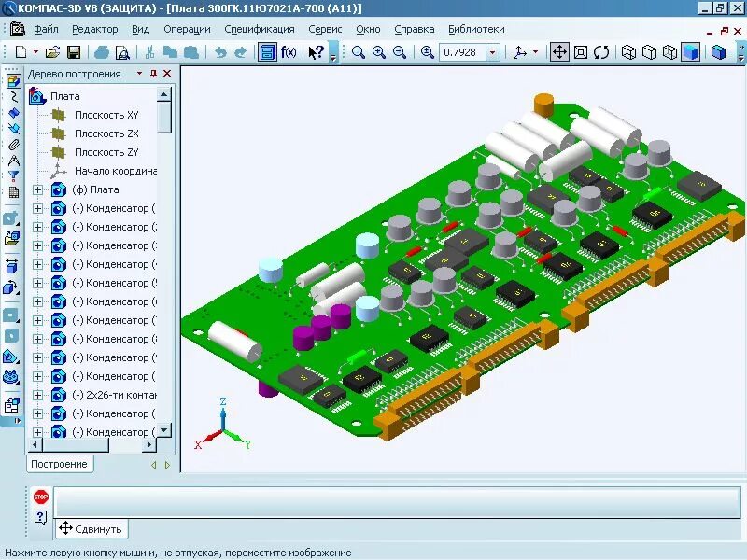Click the paperclip mates icon

point(13,145)
